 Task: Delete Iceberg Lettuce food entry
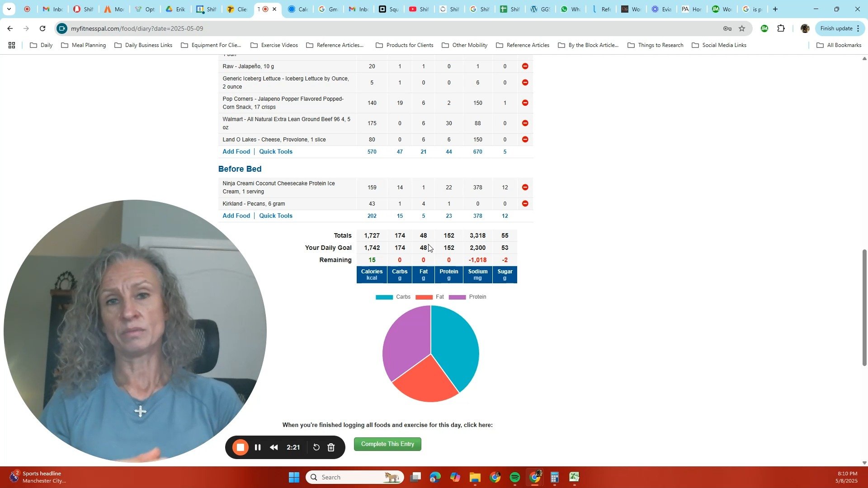[x=525, y=83]
